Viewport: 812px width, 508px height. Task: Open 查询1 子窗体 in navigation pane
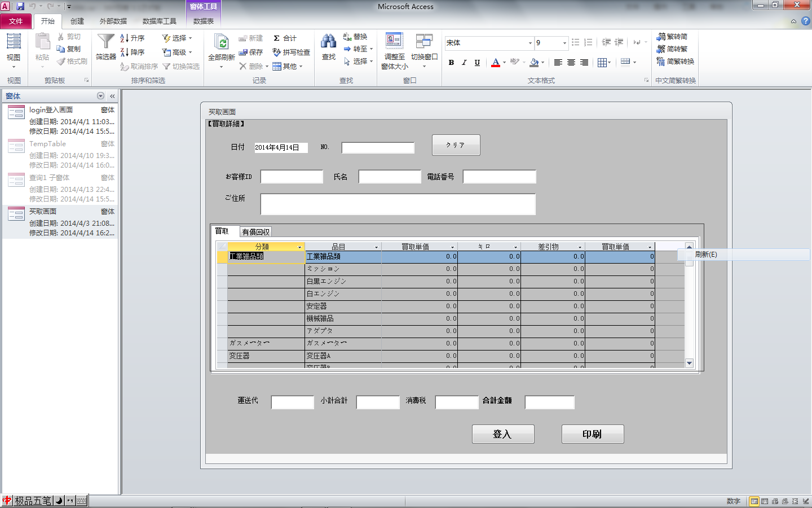[x=61, y=188]
